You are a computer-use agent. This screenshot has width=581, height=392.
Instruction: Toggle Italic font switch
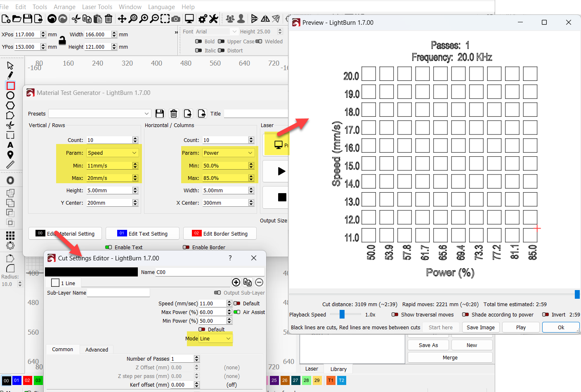198,50
